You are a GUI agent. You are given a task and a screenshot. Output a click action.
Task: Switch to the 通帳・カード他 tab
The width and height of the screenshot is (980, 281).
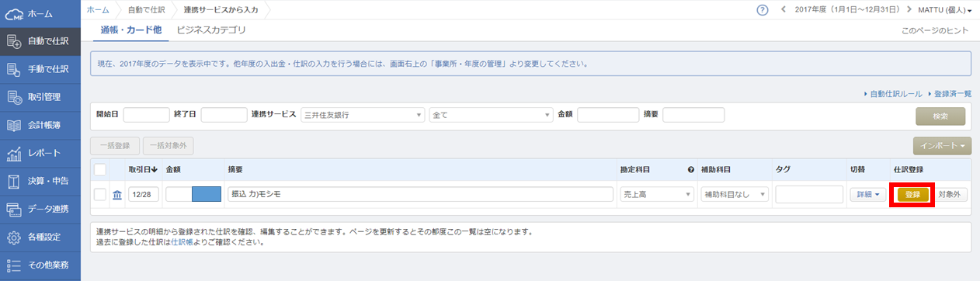130,30
